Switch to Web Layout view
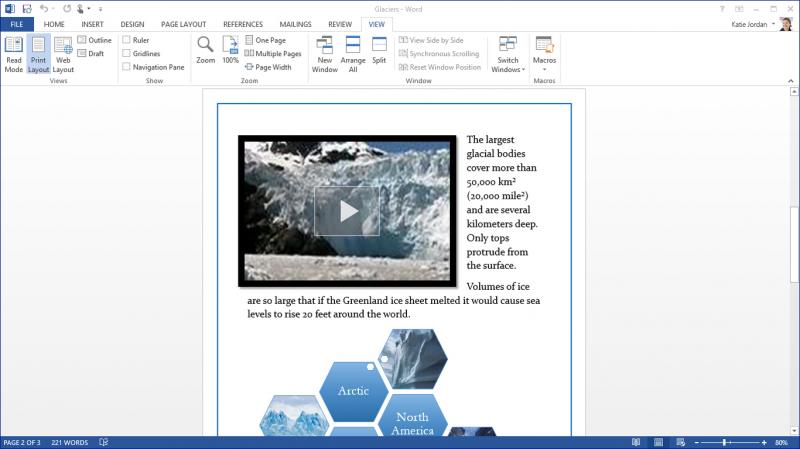800x449 pixels. [63, 54]
